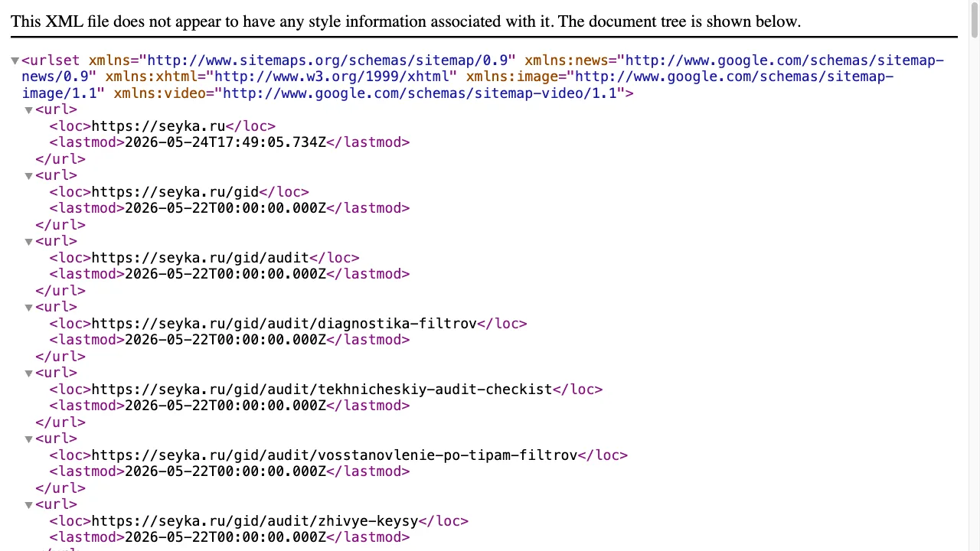This screenshot has width=980, height=551.
Task: Click the URL ending diagnostika-filtrov
Action: click(x=284, y=324)
